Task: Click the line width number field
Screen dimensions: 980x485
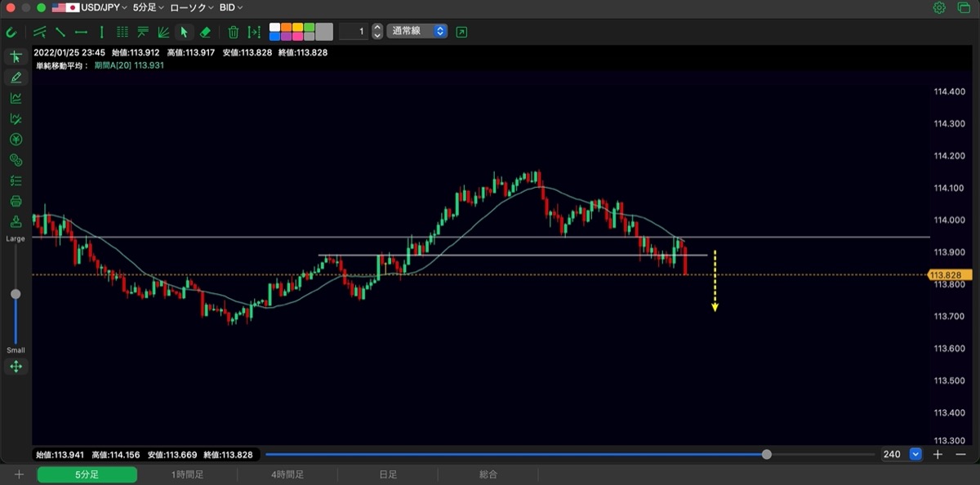Action: pos(353,31)
